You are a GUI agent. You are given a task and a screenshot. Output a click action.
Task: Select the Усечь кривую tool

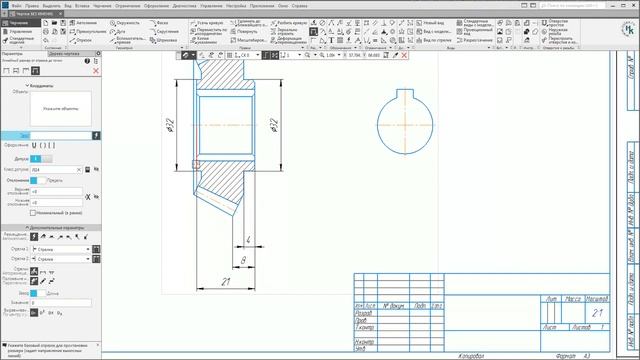(208, 23)
